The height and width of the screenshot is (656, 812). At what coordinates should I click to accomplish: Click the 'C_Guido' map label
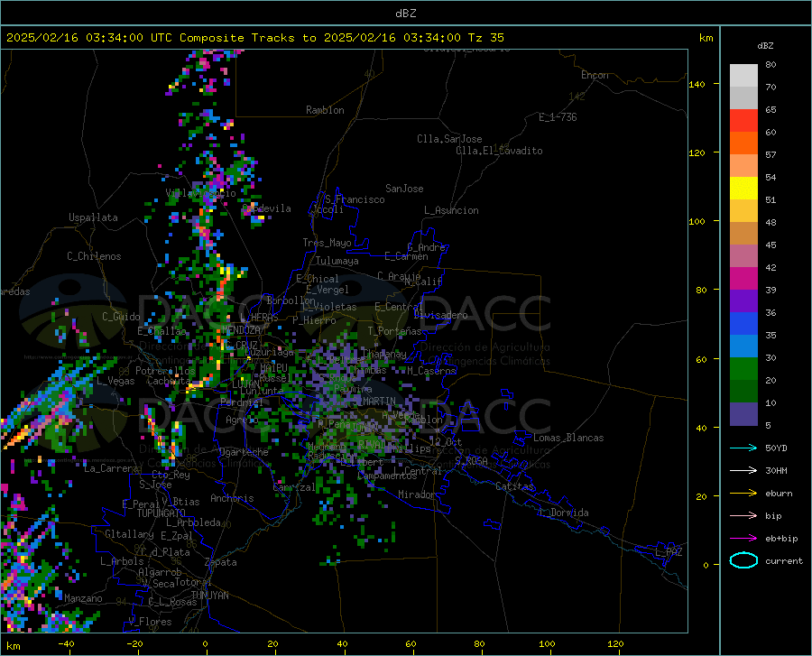pyautogui.click(x=121, y=317)
